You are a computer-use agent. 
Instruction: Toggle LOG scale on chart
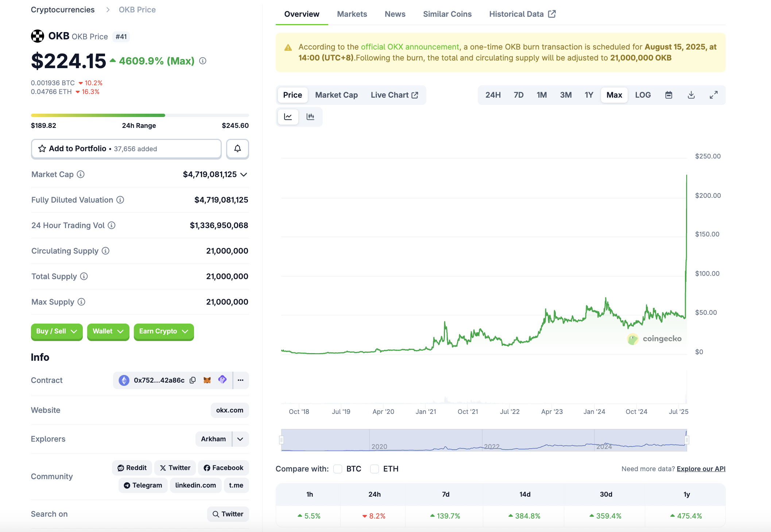[643, 95]
